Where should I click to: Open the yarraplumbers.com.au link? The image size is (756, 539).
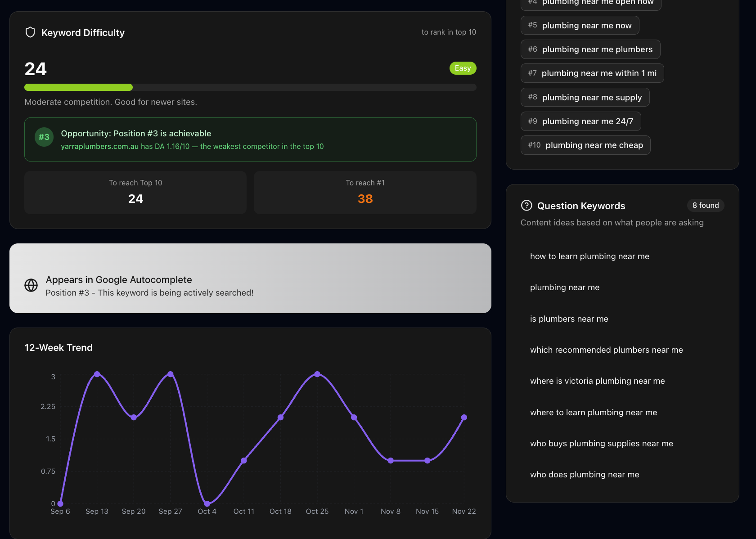(x=99, y=146)
